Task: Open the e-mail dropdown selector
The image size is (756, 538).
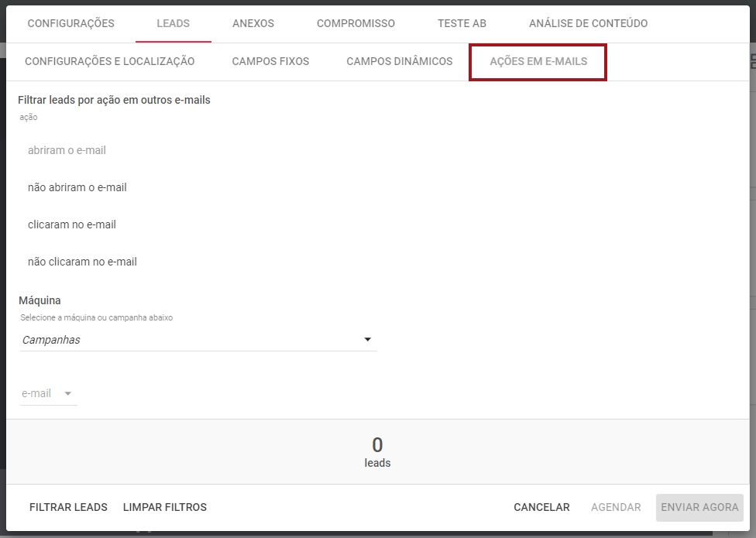Action: coord(48,393)
